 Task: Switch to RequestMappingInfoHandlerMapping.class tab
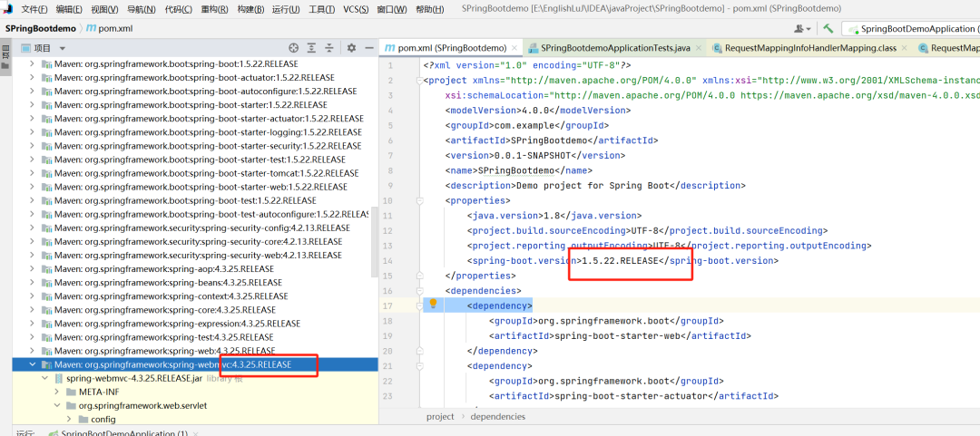[x=810, y=48]
